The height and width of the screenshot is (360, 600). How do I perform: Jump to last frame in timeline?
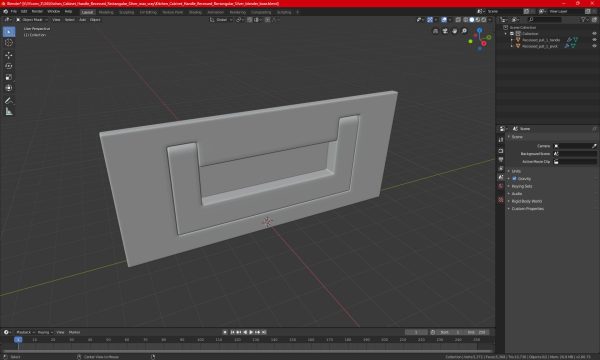pyautogui.click(x=264, y=332)
